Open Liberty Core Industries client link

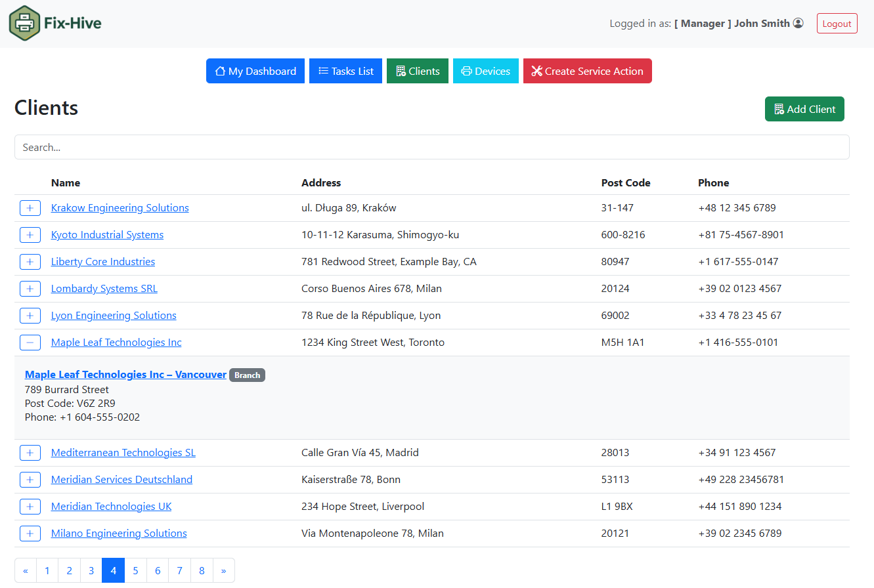[x=103, y=262]
